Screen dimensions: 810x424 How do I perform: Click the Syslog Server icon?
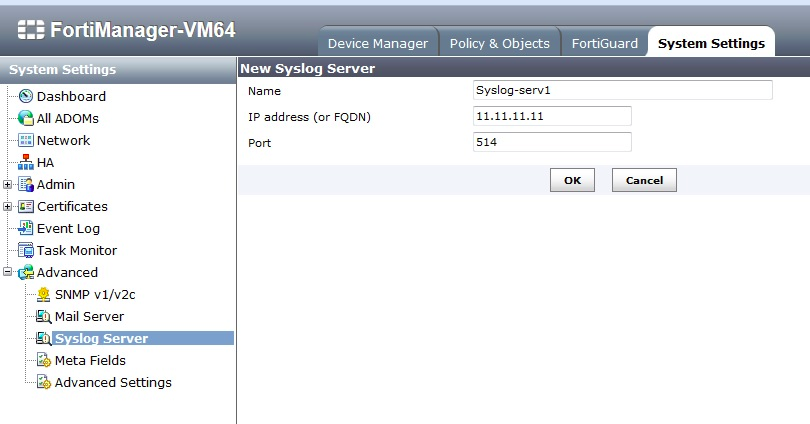pos(43,339)
